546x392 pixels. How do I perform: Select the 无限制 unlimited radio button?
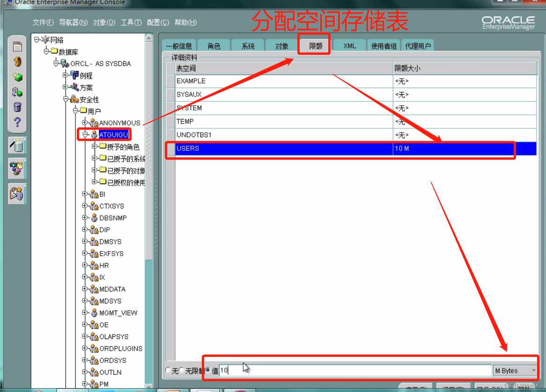pos(181,370)
